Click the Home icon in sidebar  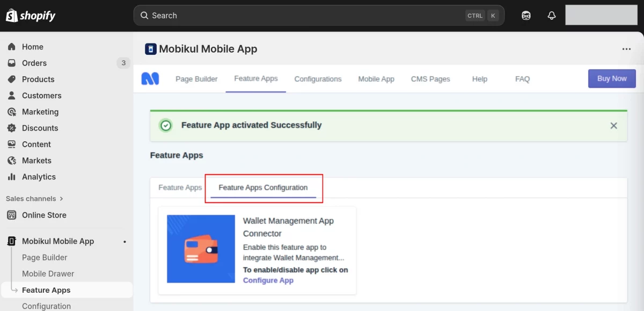pyautogui.click(x=11, y=47)
